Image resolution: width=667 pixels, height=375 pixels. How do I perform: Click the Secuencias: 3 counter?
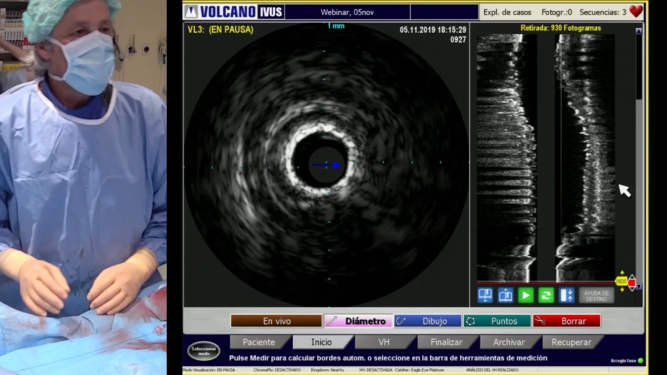coord(603,12)
